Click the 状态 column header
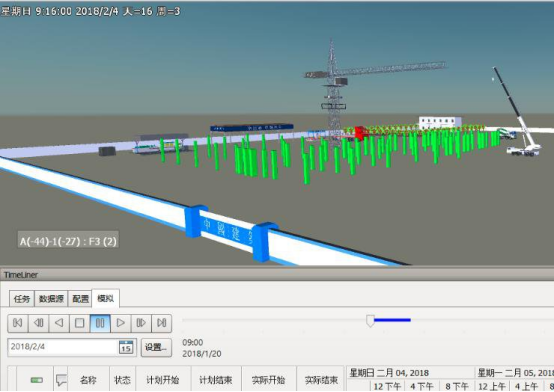554x392 pixels. tap(122, 380)
